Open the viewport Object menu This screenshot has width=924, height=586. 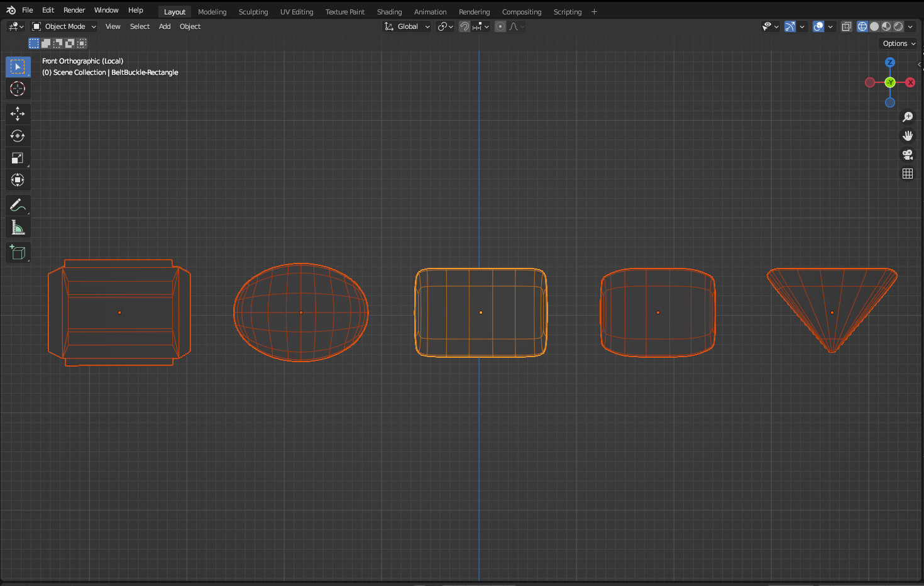pyautogui.click(x=190, y=26)
